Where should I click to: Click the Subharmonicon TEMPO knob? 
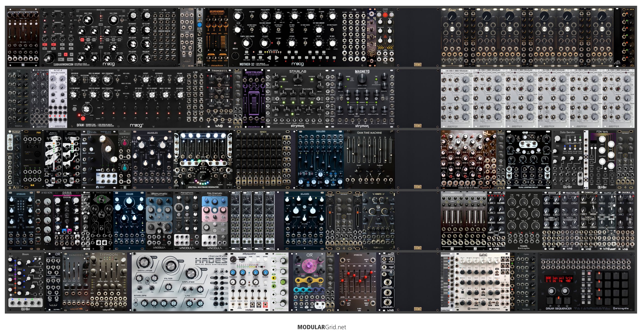point(49,58)
